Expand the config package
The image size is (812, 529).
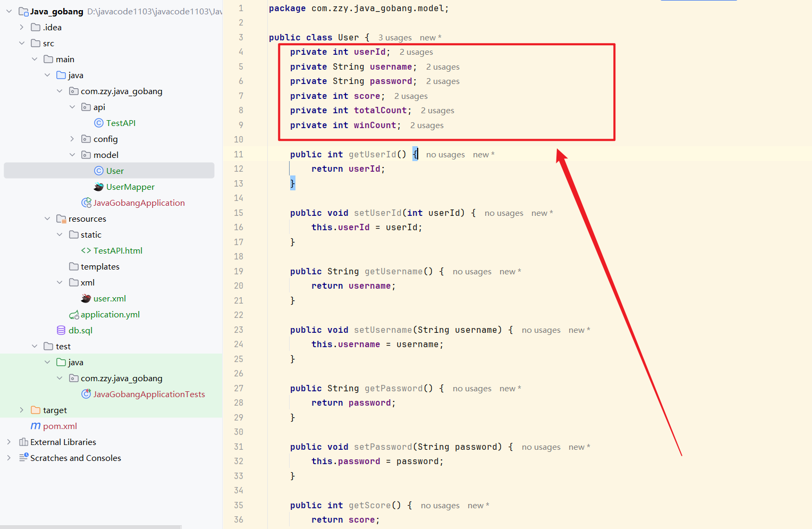[72, 139]
